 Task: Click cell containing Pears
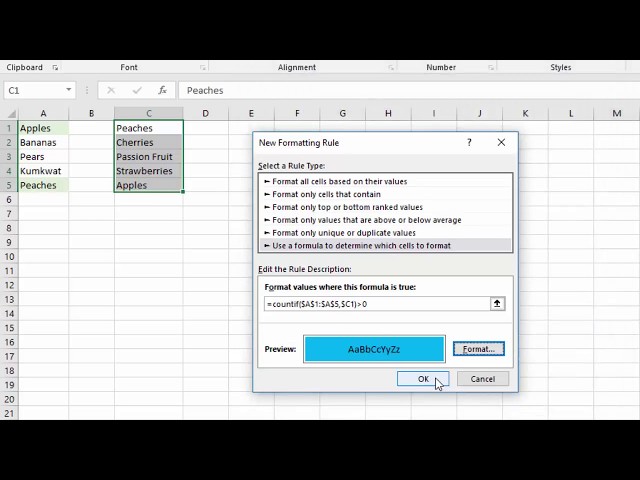pyautogui.click(x=43, y=157)
